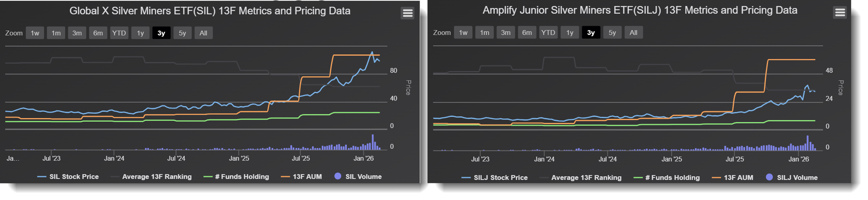Toggle Average 13F Ranking in SIL legend
The height and width of the screenshot is (200, 868).
(151, 177)
